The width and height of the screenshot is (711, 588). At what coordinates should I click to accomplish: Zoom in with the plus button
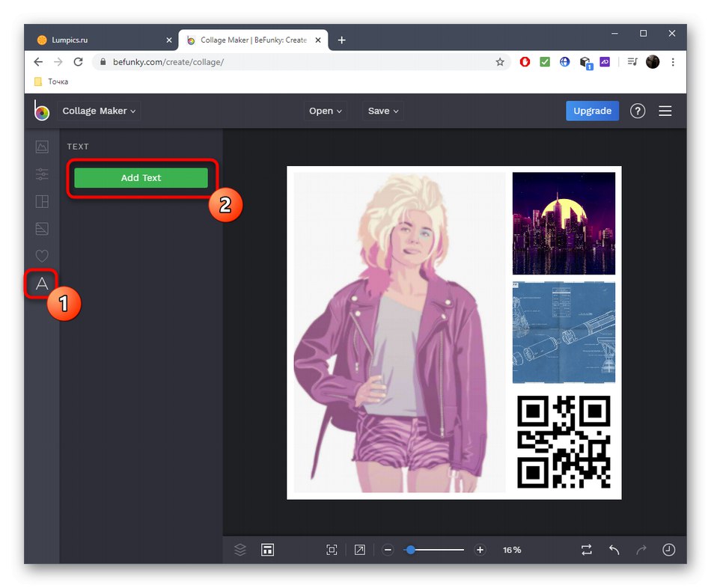pyautogui.click(x=480, y=550)
